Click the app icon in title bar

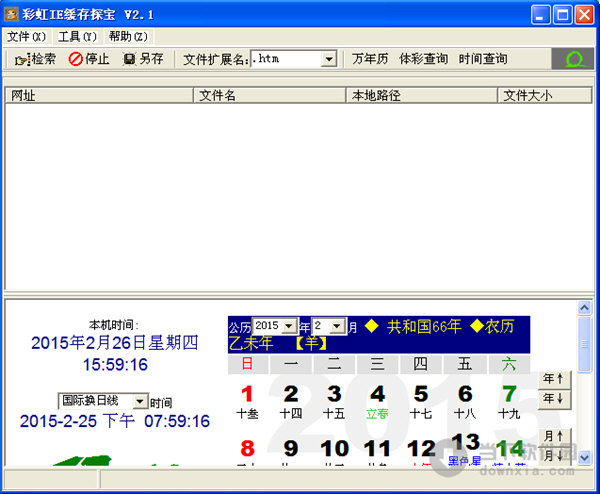12,15
